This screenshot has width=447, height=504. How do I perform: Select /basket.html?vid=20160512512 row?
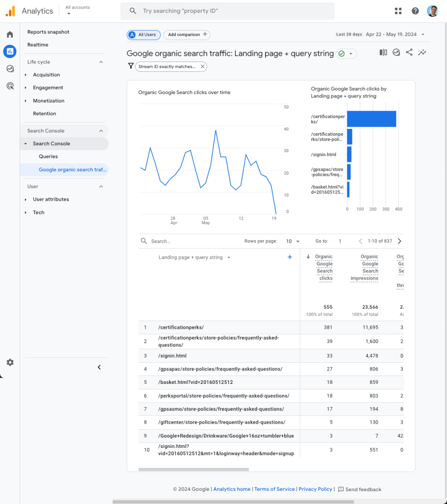(x=271, y=382)
